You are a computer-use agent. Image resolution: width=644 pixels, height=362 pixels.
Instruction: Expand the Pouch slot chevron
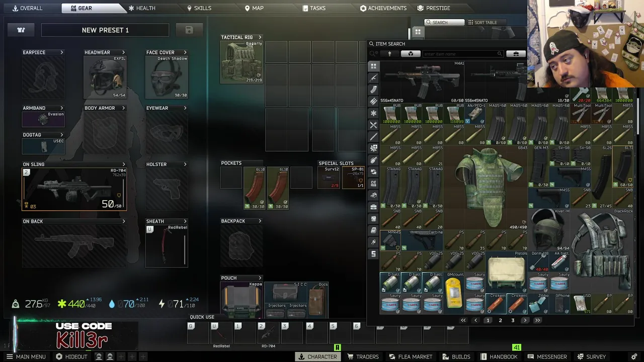click(260, 278)
